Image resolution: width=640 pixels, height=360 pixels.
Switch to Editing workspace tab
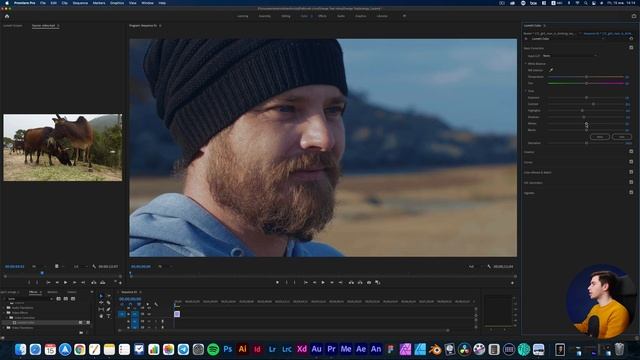[x=286, y=16]
